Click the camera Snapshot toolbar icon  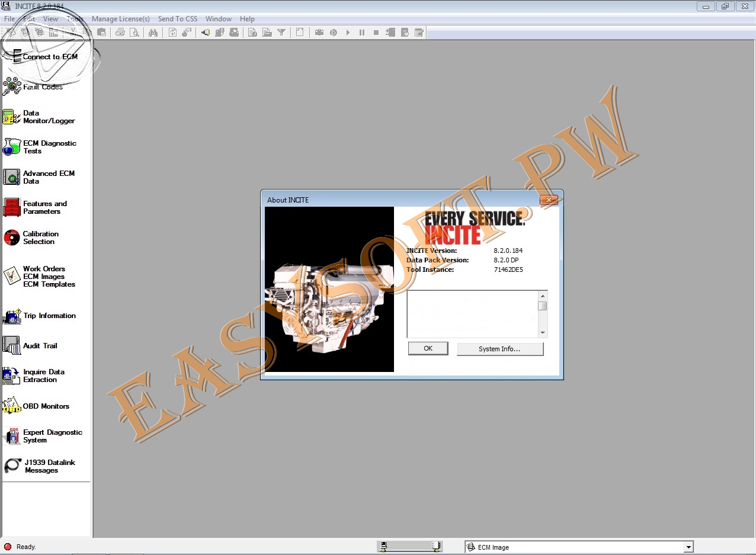[x=319, y=33]
